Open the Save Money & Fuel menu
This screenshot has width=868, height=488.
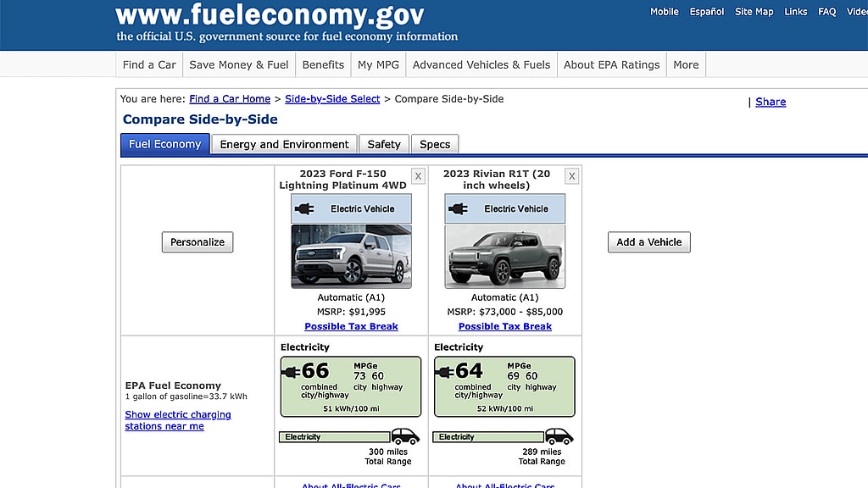pos(239,64)
